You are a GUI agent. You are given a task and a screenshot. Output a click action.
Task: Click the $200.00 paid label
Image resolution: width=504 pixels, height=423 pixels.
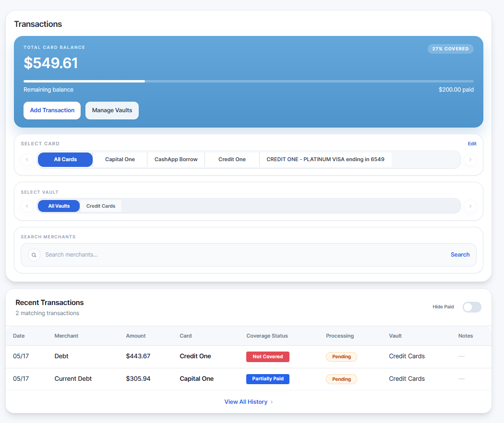456,90
